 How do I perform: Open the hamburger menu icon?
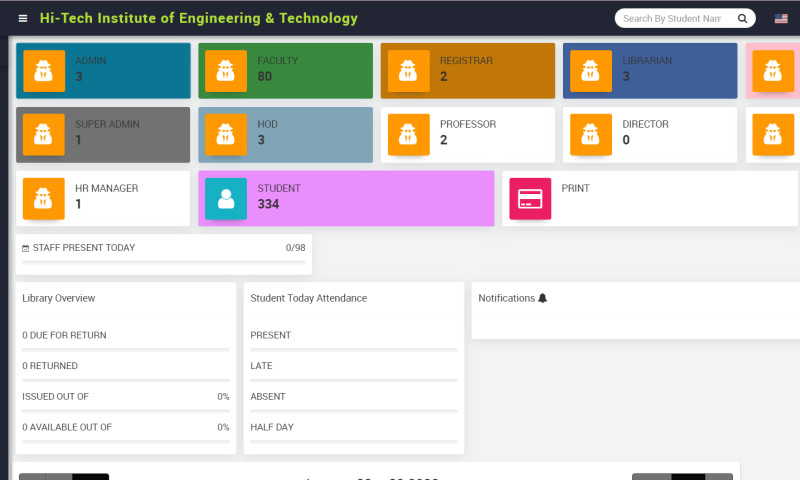23,19
